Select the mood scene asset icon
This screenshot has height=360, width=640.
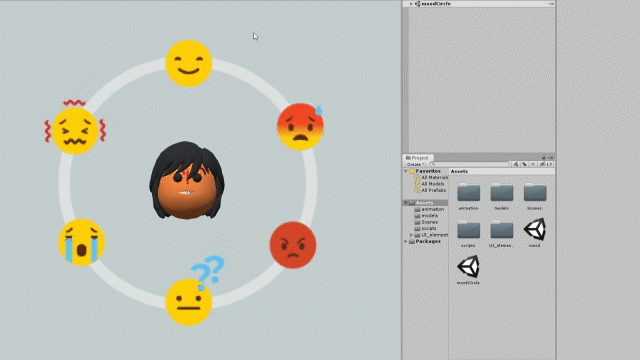click(x=535, y=229)
